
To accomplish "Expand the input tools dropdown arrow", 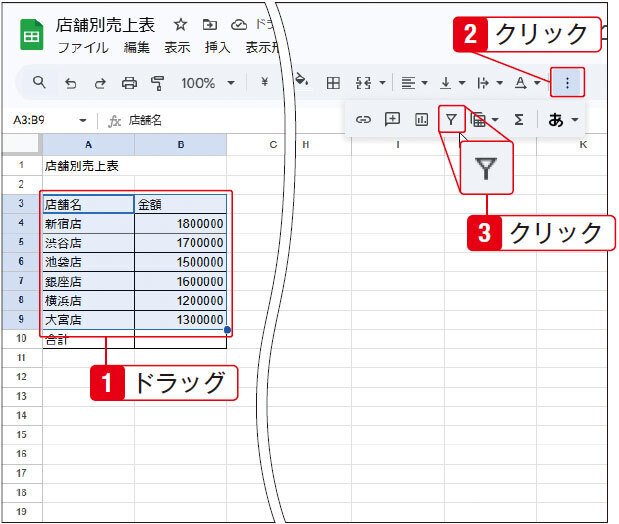I will (575, 119).
